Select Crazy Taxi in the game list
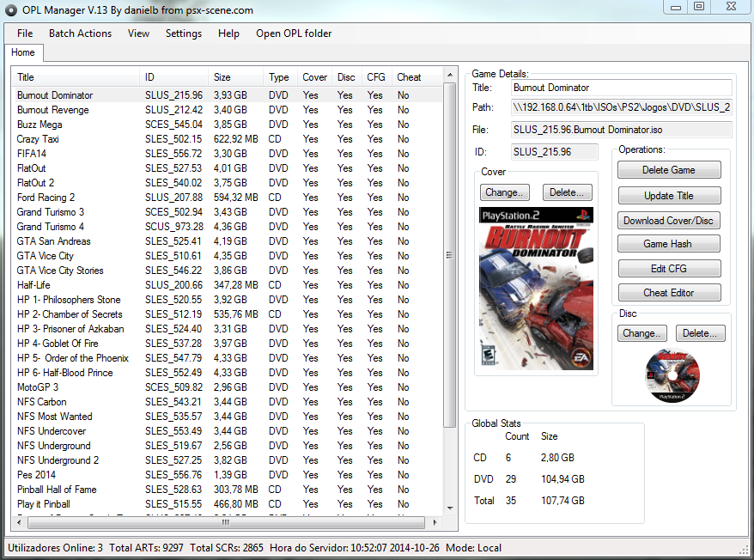Image resolution: width=754 pixels, height=560 pixels. (x=227, y=139)
